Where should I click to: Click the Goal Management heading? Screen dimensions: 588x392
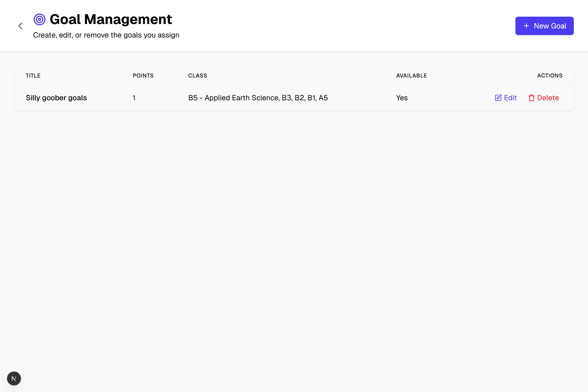[x=111, y=19]
